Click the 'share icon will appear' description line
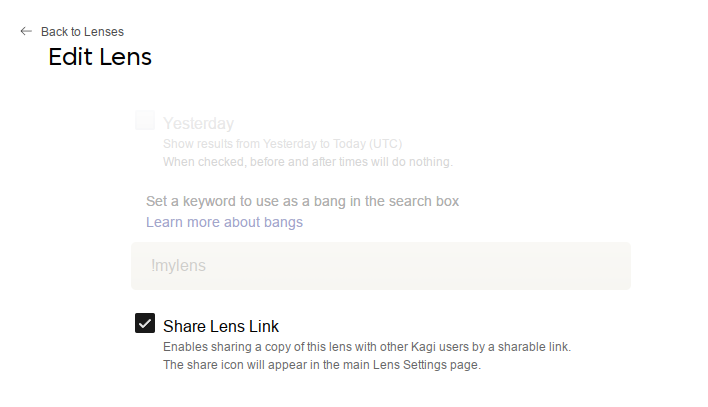 (x=321, y=365)
